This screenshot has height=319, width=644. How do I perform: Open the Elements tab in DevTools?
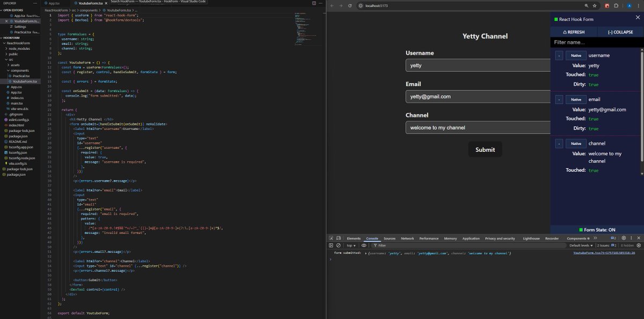pos(354,238)
